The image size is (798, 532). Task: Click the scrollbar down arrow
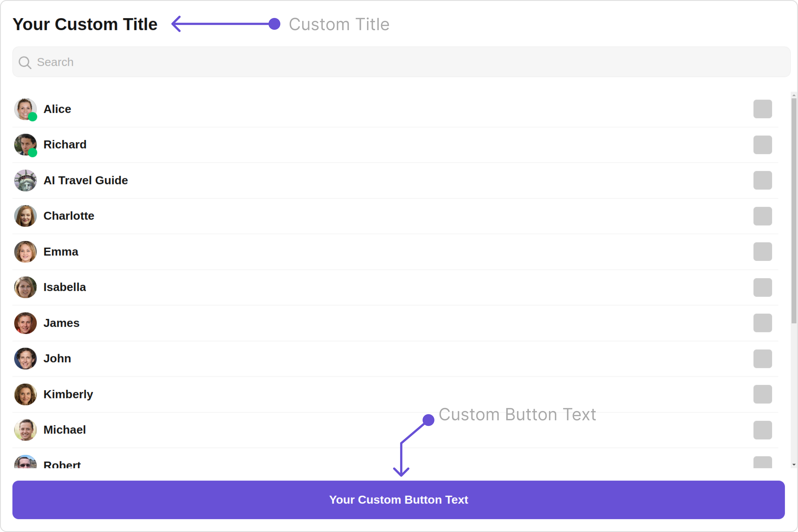point(794,464)
